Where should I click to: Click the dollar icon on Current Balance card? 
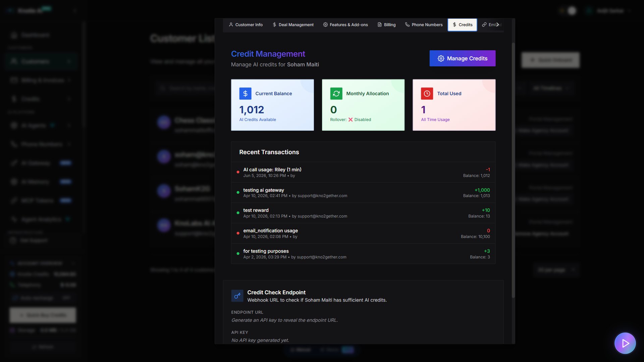tap(245, 94)
